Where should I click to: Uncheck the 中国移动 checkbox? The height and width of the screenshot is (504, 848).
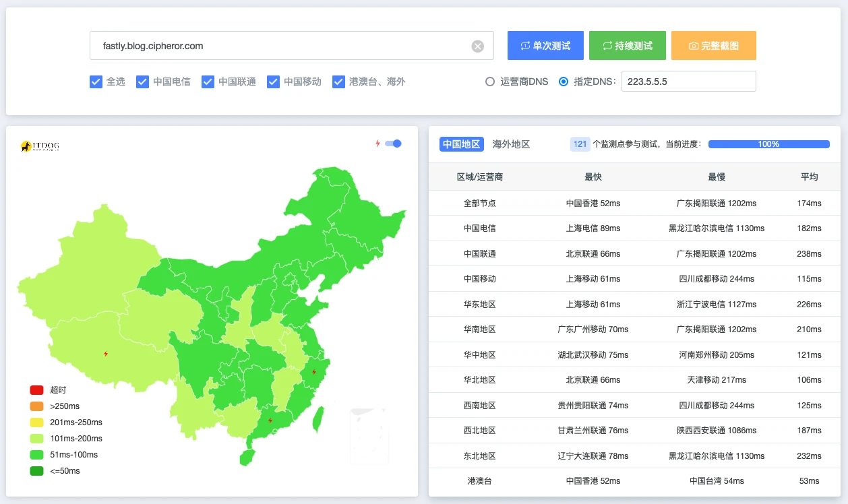[x=273, y=82]
